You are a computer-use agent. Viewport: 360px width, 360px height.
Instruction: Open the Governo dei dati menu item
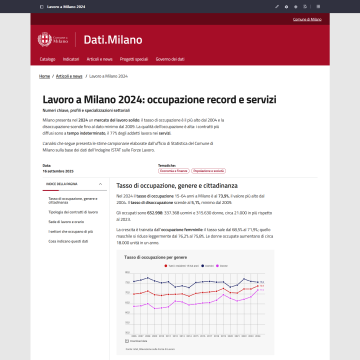coord(170,59)
